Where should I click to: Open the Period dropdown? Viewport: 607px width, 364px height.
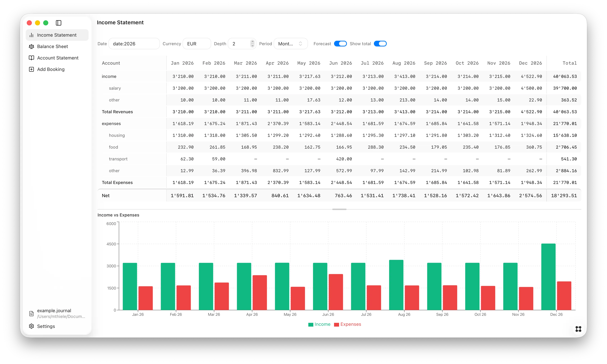pyautogui.click(x=290, y=44)
